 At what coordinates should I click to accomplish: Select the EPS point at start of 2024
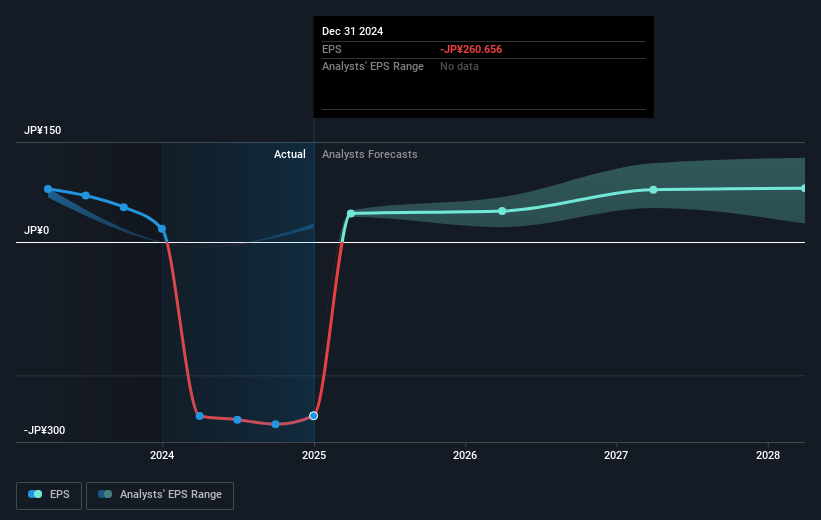click(162, 229)
